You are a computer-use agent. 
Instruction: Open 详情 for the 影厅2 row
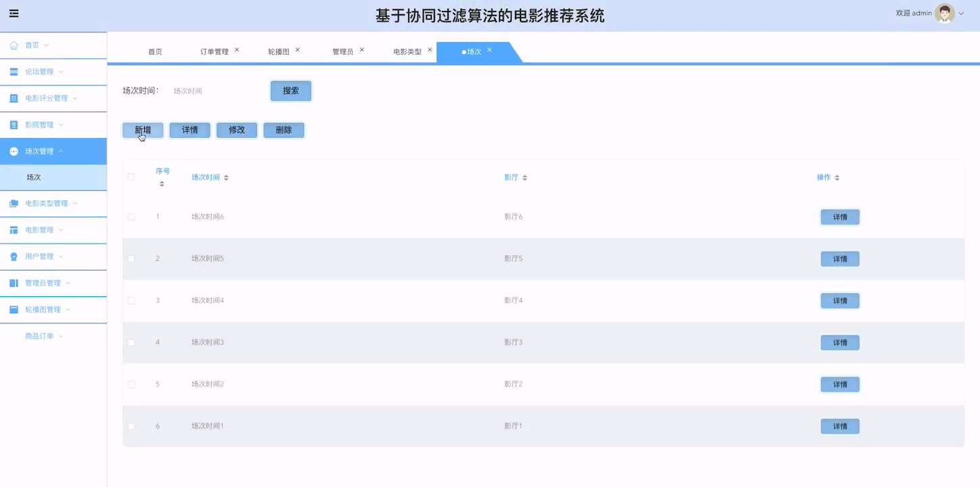point(840,384)
